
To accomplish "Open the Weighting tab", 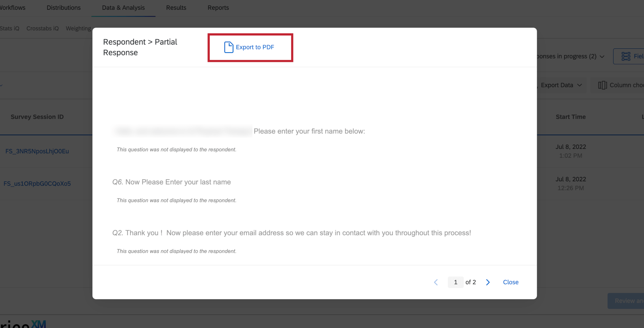I will [x=78, y=28].
